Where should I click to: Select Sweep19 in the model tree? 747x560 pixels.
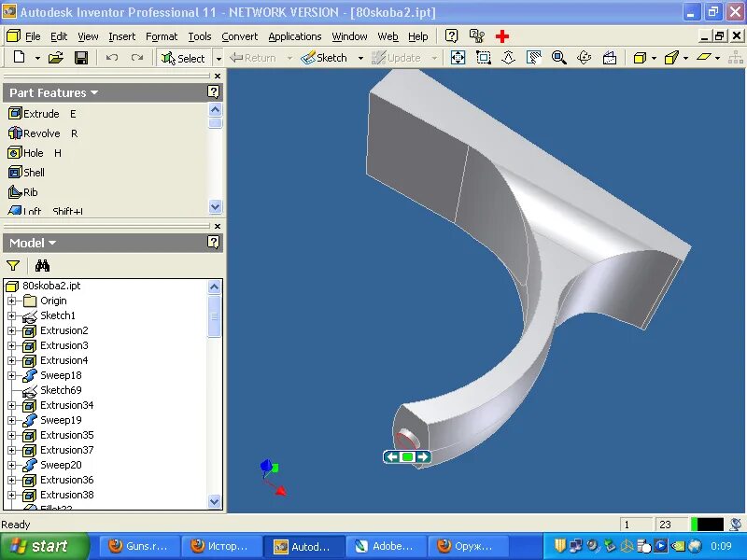pyautogui.click(x=61, y=420)
